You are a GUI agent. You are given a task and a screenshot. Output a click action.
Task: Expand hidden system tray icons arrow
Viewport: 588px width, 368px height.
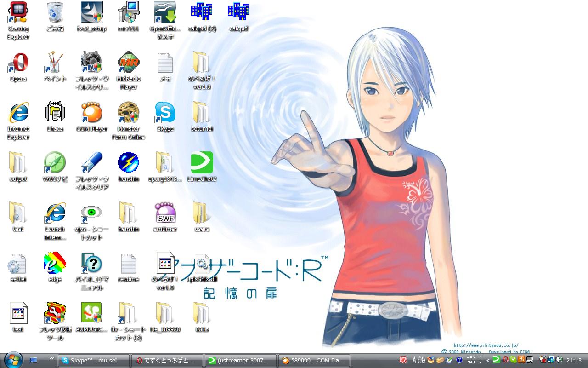coord(488,361)
